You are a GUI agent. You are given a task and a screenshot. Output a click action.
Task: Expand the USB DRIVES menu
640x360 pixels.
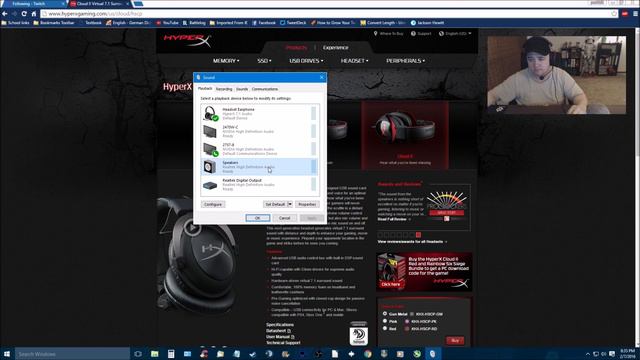[x=306, y=61]
